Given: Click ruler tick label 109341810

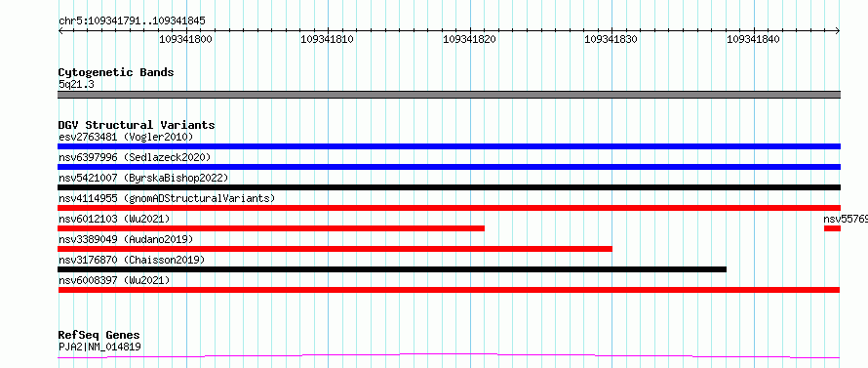Looking at the screenshot, I should pos(327,39).
